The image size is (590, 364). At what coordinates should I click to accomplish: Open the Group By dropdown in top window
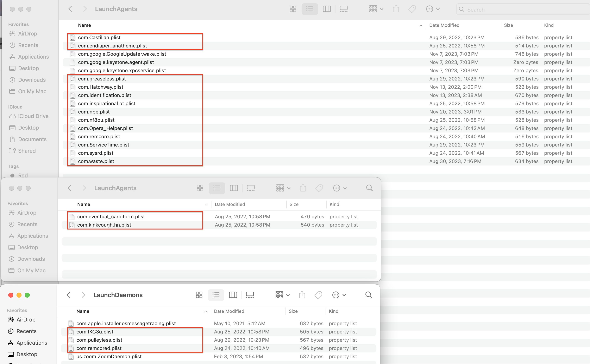point(376,9)
